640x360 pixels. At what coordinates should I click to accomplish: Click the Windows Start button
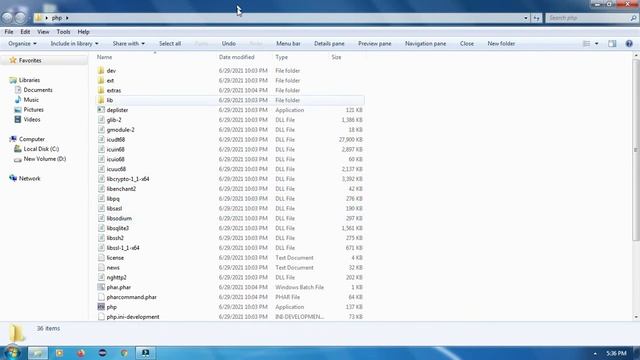(12, 352)
